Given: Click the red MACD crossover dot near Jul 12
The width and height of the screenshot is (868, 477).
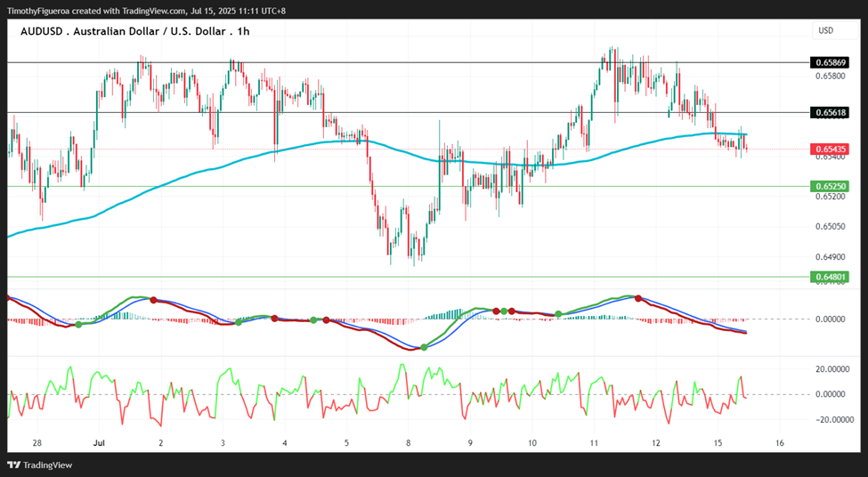Looking at the screenshot, I should point(638,298).
